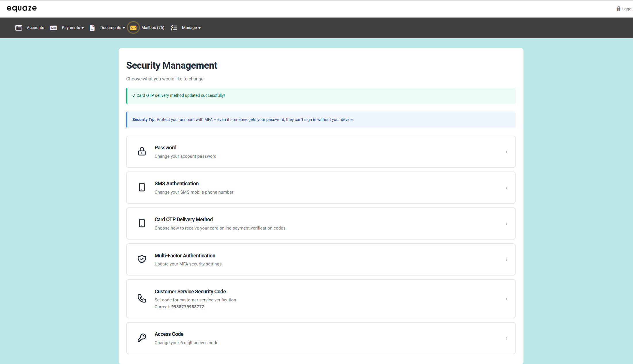Click the yellow Mailbox envelope icon
Image resolution: width=633 pixels, height=364 pixels.
133,28
